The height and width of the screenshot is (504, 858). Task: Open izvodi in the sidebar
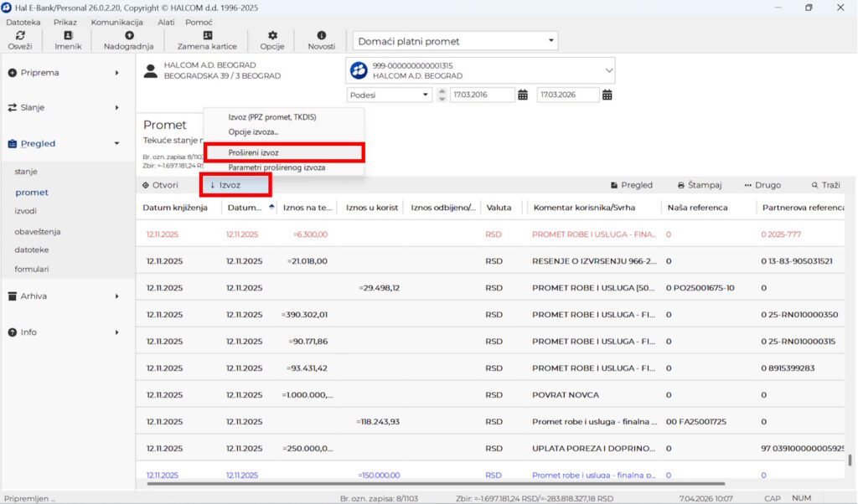[x=26, y=211]
